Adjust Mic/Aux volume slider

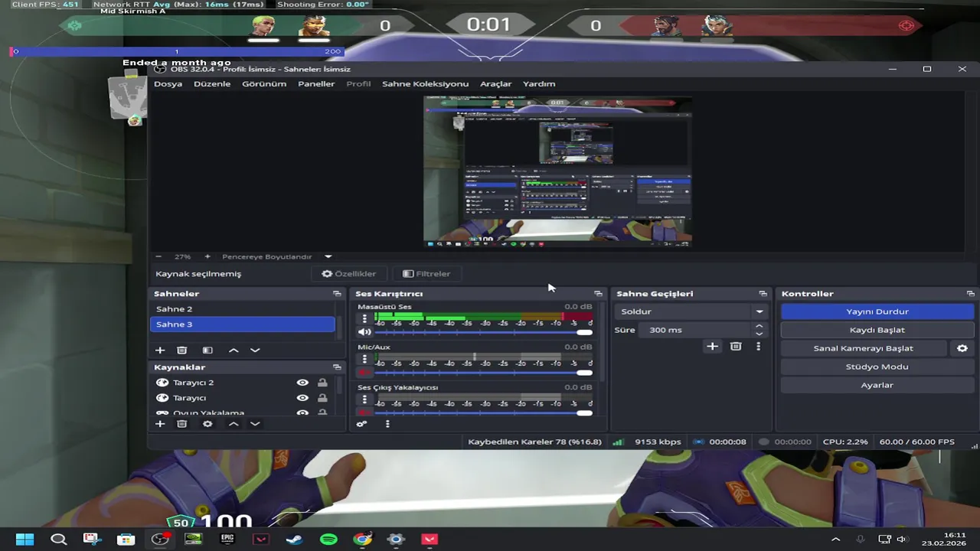pyautogui.click(x=483, y=373)
